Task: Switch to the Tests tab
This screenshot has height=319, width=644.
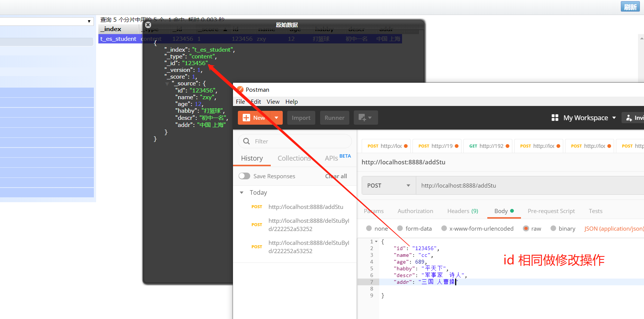Action: click(x=595, y=211)
